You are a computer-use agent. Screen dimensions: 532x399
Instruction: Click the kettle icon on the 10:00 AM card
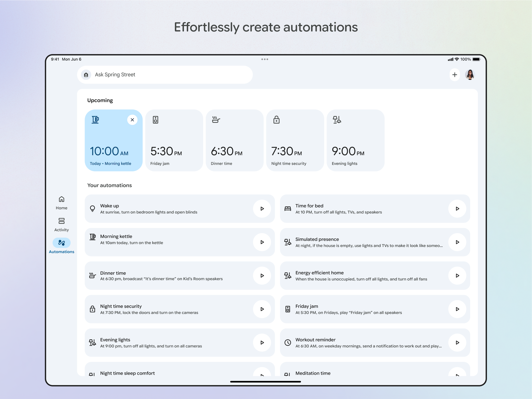point(95,120)
